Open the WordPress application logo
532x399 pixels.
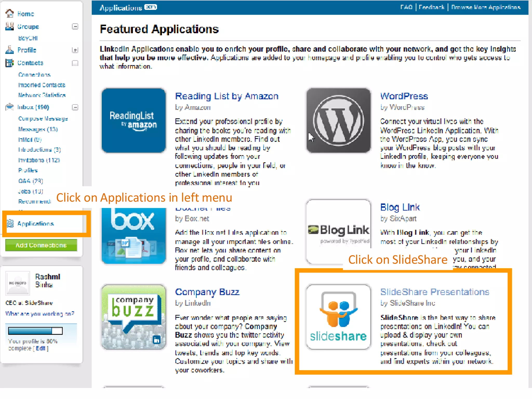(x=338, y=120)
